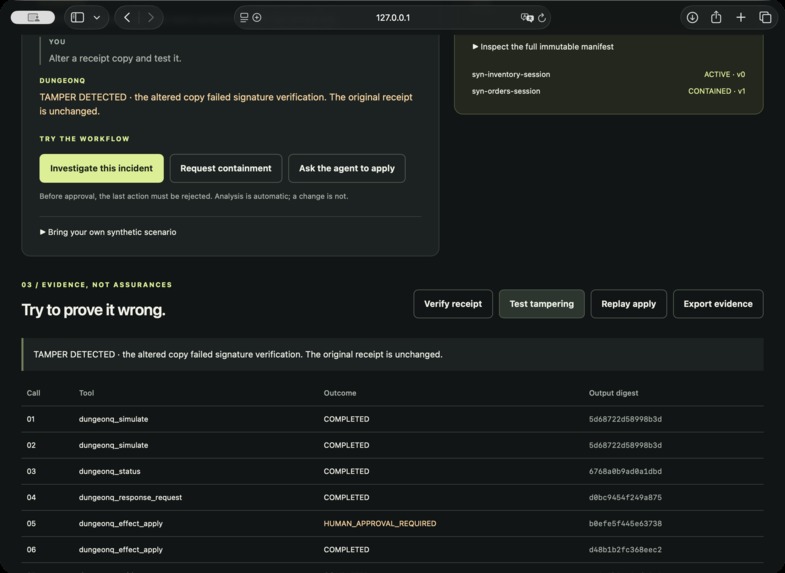Image resolution: width=785 pixels, height=573 pixels.
Task: Click the TAMPER DETECTED banner above the table
Action: tap(392, 354)
